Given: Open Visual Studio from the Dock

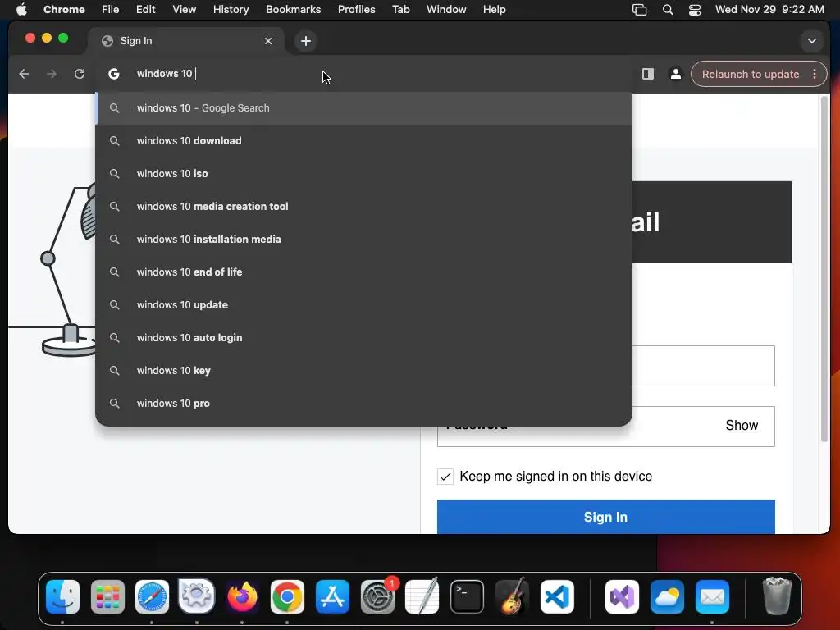Looking at the screenshot, I should click(x=622, y=596).
